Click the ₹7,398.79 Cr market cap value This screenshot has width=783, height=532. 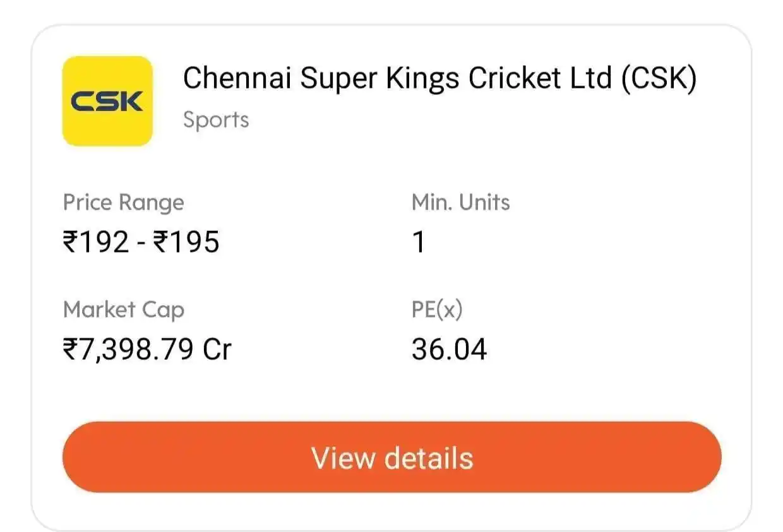coord(147,349)
